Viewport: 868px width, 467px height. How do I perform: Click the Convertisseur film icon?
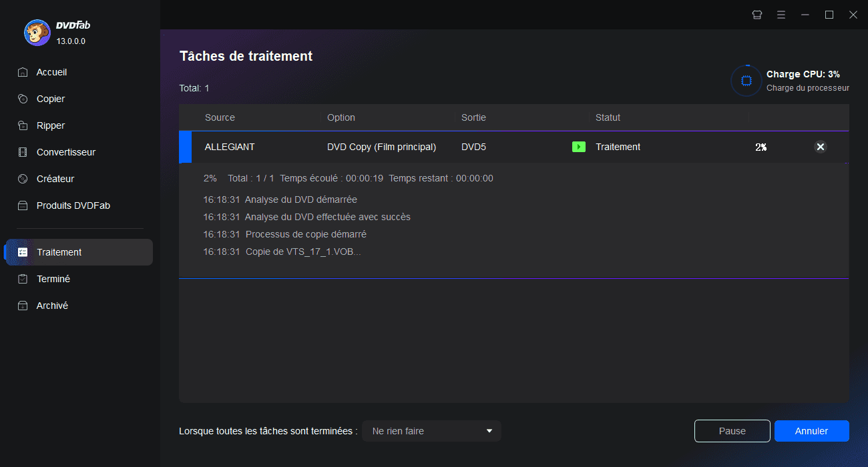[23, 152]
